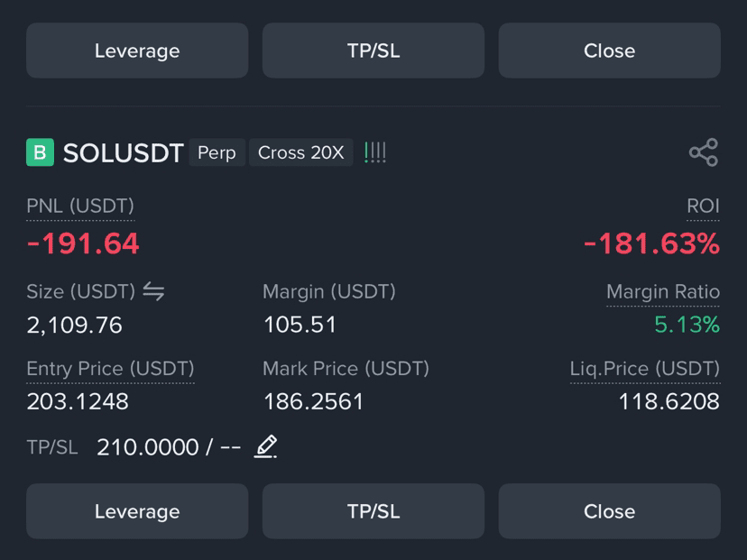Open the Cross 20X margin mode tag
This screenshot has width=747, height=560.
(300, 152)
